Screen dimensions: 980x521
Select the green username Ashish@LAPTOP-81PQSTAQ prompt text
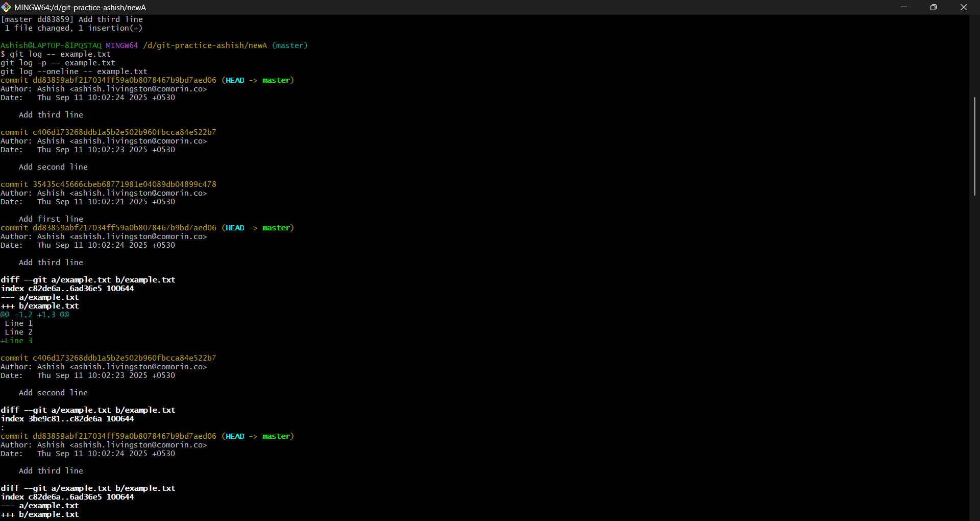50,45
